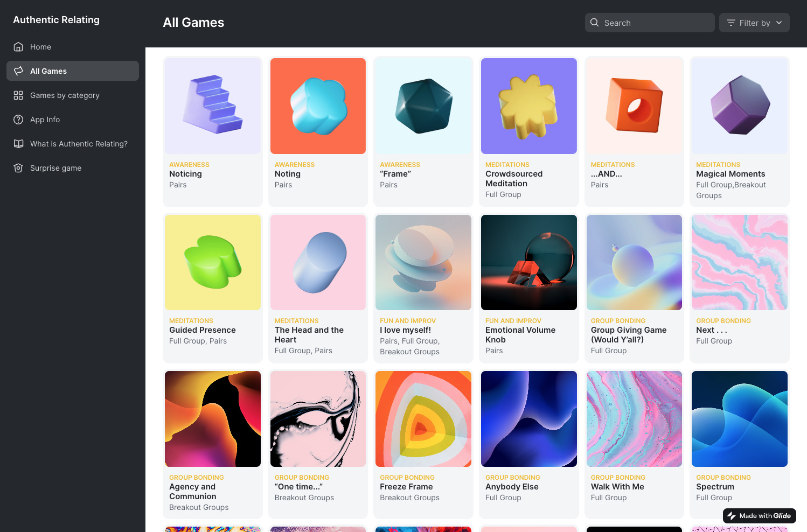Click the Freeze Frame title text
The image size is (807, 532).
pyautogui.click(x=406, y=487)
